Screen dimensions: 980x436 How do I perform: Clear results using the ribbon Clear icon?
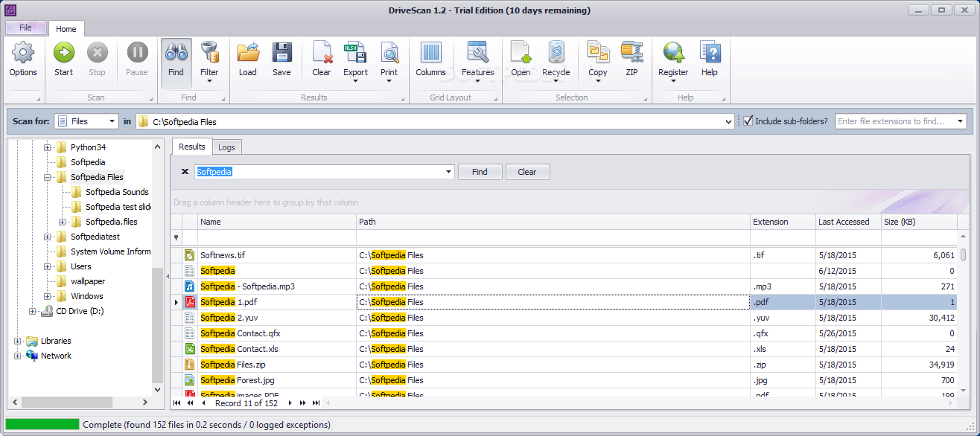[322, 53]
